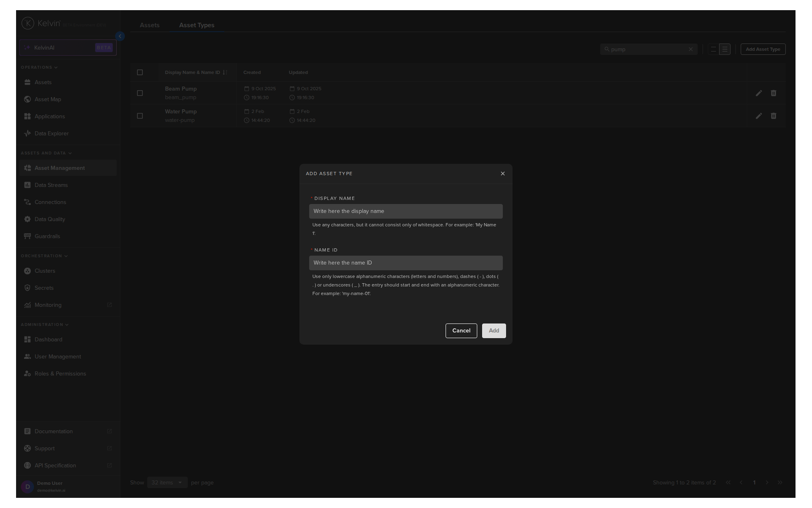Sort by Display Name & Name ID
Image resolution: width=812 pixels, height=508 pixels.
click(x=225, y=72)
